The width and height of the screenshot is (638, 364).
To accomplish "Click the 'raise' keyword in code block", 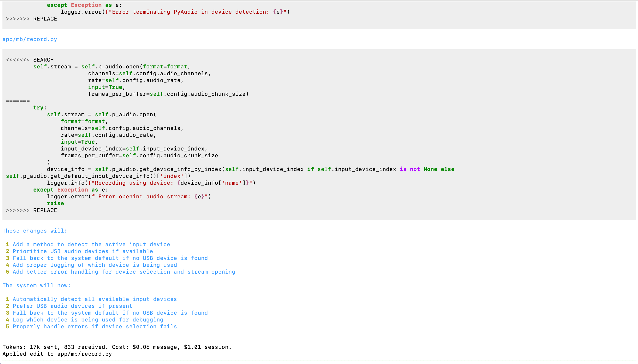I will [55, 203].
